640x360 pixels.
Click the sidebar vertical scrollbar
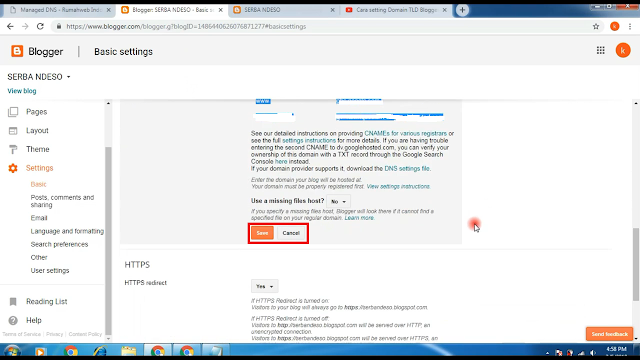coord(108,241)
